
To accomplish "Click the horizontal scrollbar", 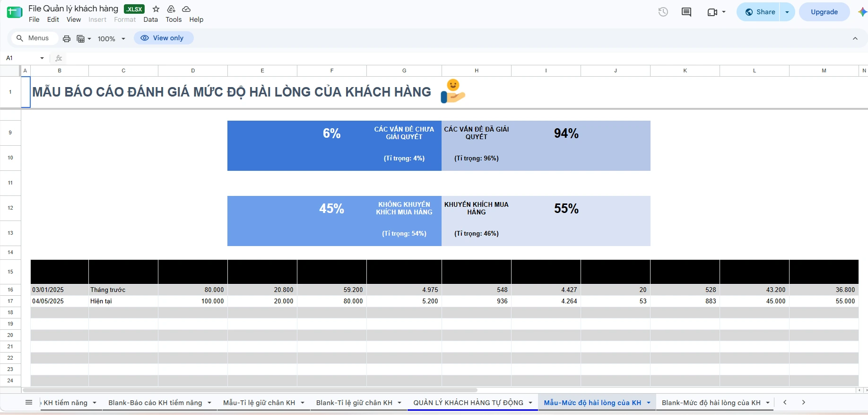I will [250, 390].
